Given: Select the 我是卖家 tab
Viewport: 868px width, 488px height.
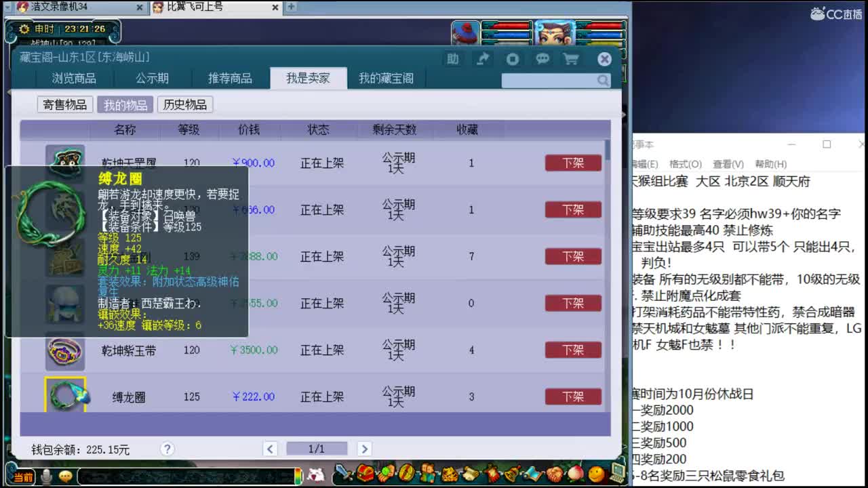Looking at the screenshot, I should tap(308, 78).
